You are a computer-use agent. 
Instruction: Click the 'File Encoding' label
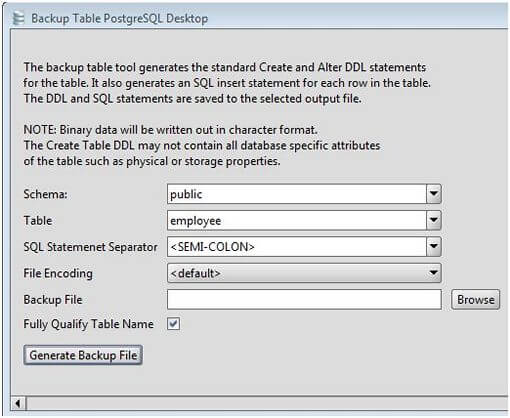pyautogui.click(x=58, y=273)
